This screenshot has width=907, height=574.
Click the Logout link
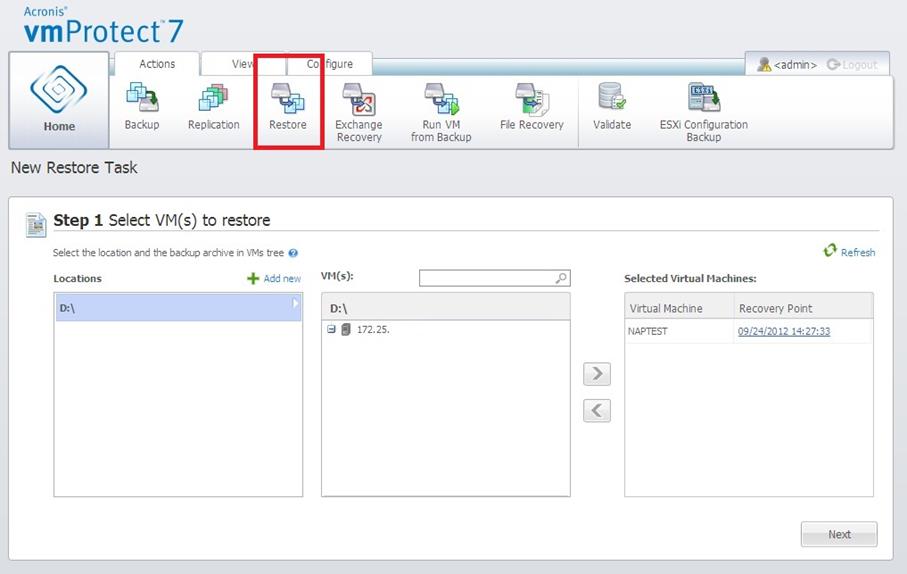click(852, 65)
